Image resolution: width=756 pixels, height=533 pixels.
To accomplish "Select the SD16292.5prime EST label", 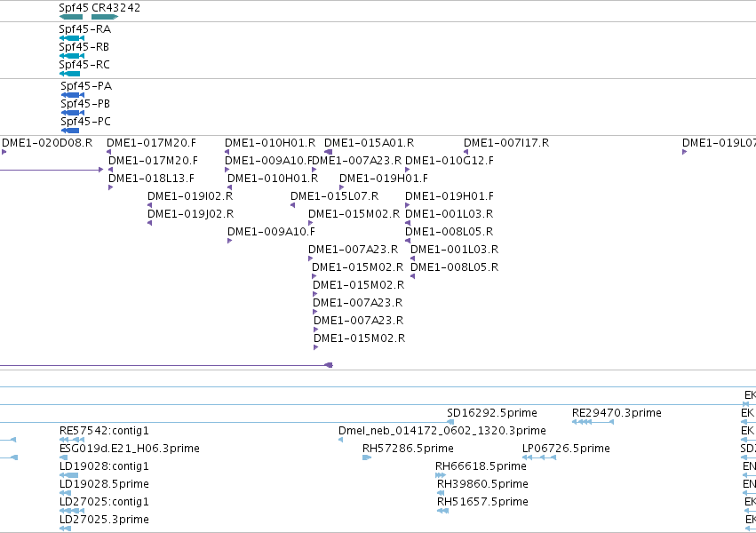I will pos(492,413).
